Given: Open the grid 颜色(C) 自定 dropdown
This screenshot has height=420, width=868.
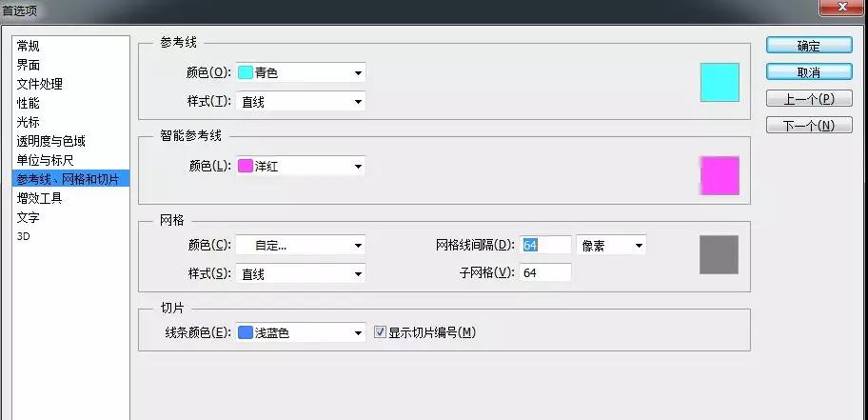Looking at the screenshot, I should pos(301,245).
